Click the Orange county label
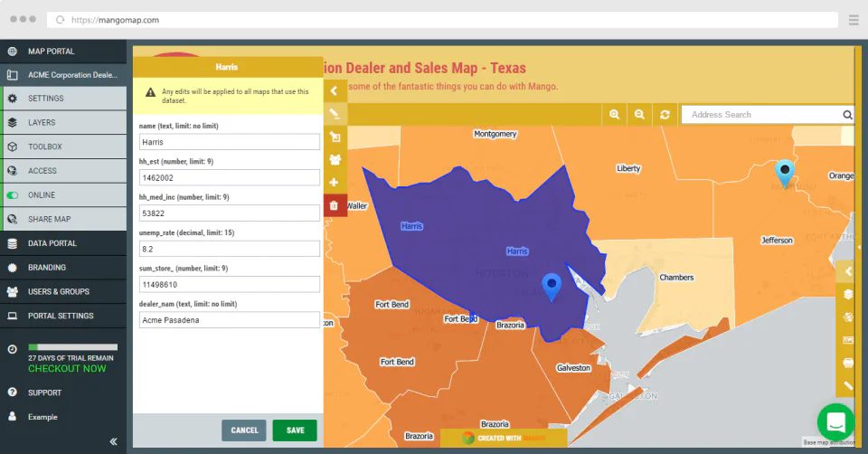Image resolution: width=868 pixels, height=454 pixels. click(x=841, y=175)
